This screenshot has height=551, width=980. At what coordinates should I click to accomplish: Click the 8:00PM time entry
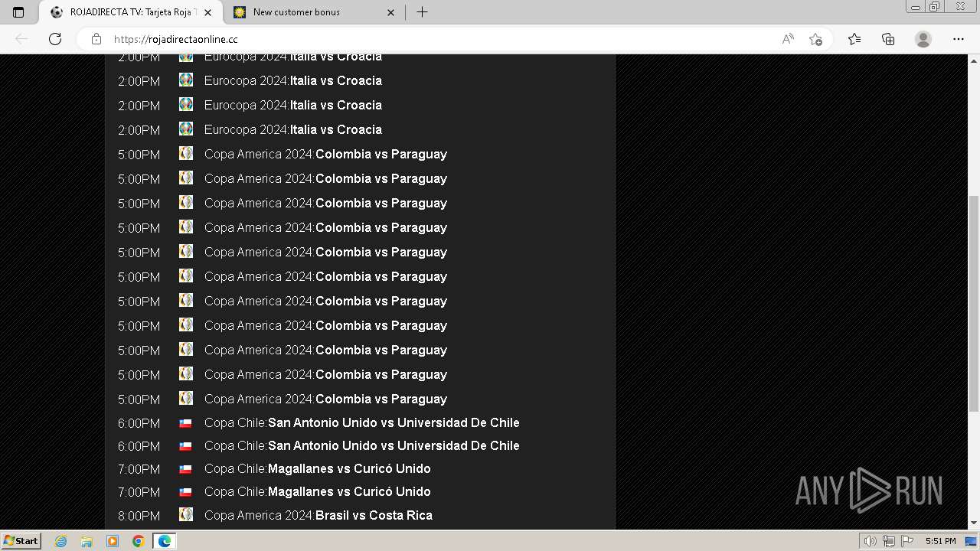pos(139,516)
